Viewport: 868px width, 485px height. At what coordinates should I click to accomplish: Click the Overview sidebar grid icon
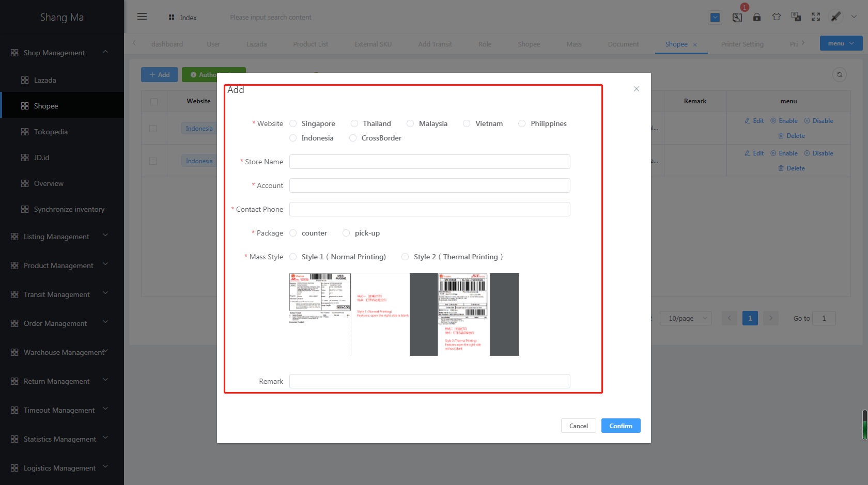[x=25, y=183]
